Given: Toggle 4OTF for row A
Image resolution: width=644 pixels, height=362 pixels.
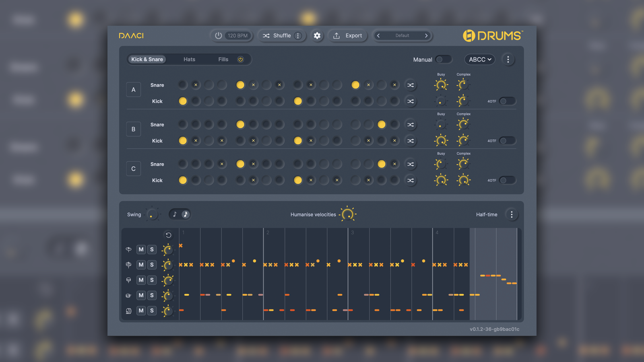Looking at the screenshot, I should tap(508, 101).
